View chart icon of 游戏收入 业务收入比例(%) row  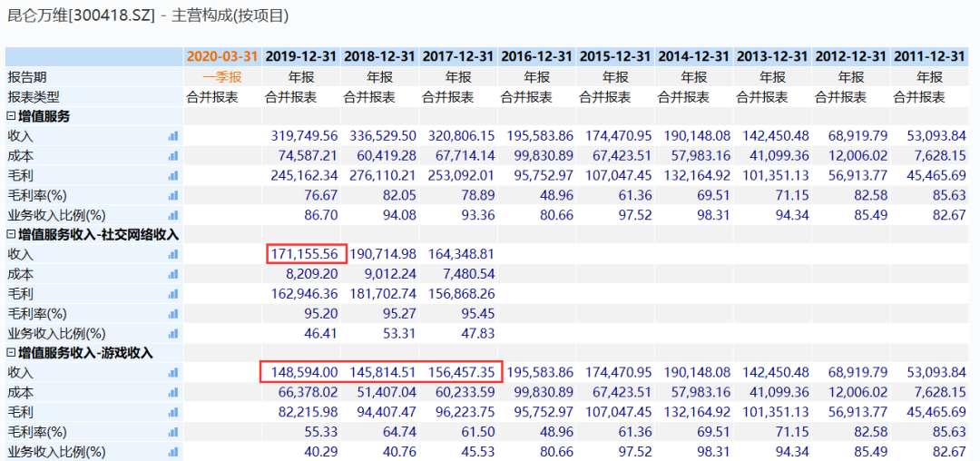pos(173,452)
